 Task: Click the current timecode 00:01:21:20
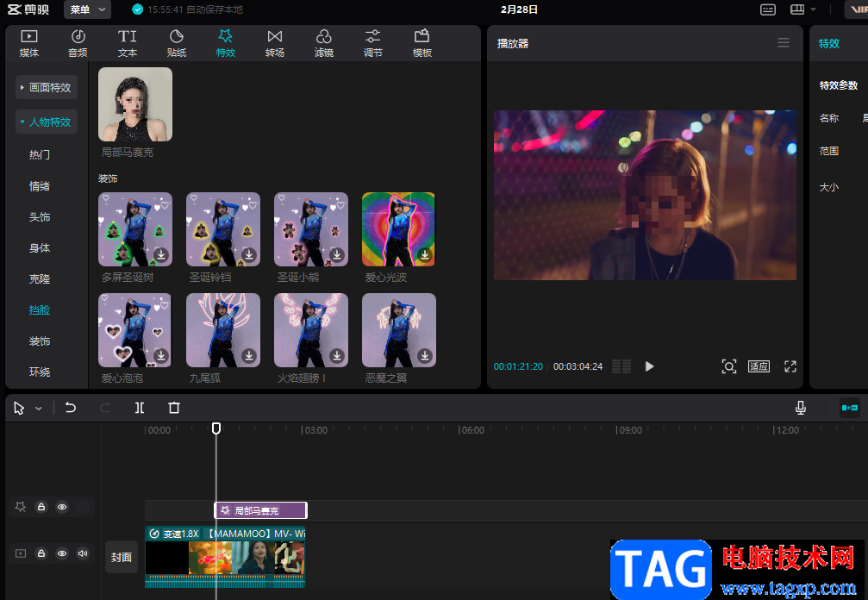(518, 366)
